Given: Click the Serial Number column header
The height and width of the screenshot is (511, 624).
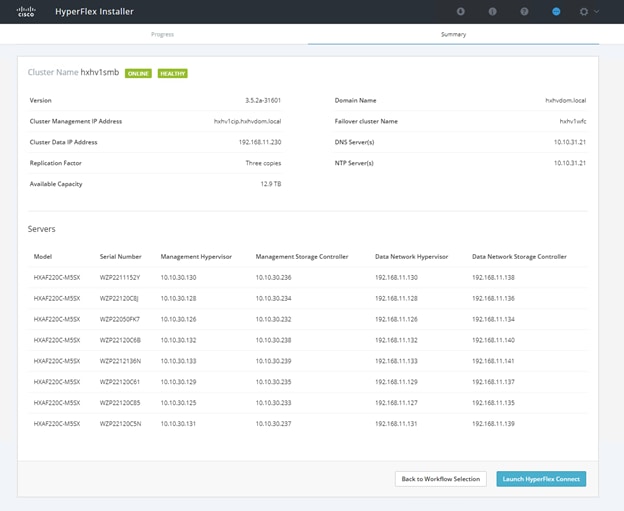Looking at the screenshot, I should point(120,257).
